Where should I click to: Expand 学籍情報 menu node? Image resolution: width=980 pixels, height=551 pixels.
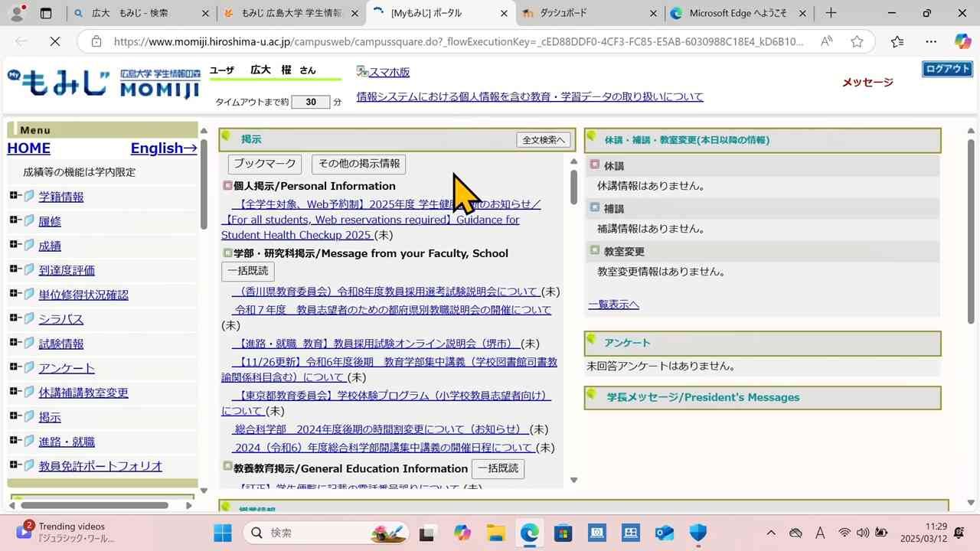click(14, 196)
